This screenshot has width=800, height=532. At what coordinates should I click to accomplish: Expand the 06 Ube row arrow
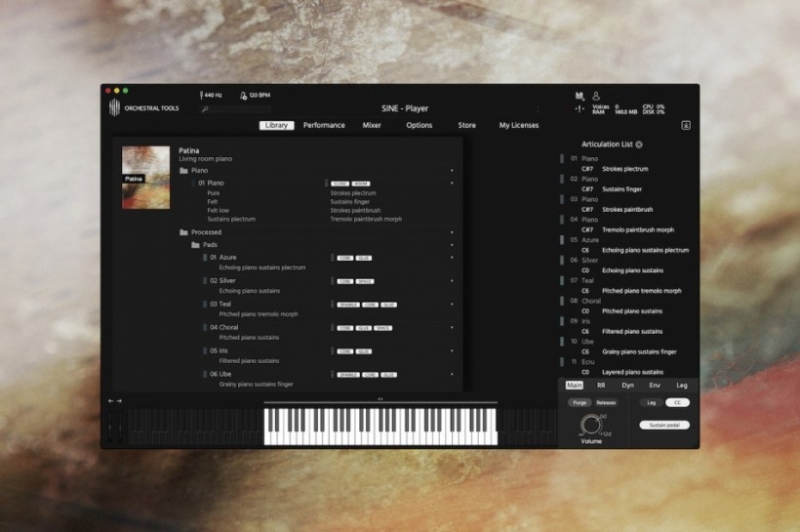click(452, 374)
